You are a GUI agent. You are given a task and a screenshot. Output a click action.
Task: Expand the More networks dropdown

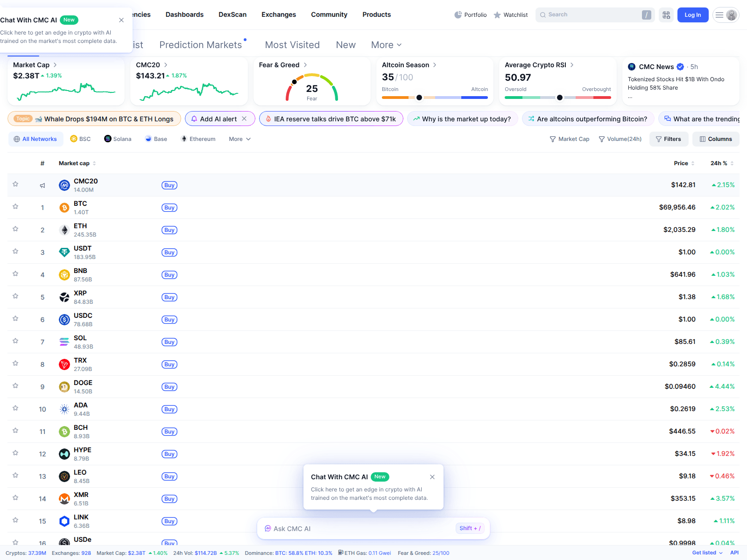pyautogui.click(x=240, y=139)
